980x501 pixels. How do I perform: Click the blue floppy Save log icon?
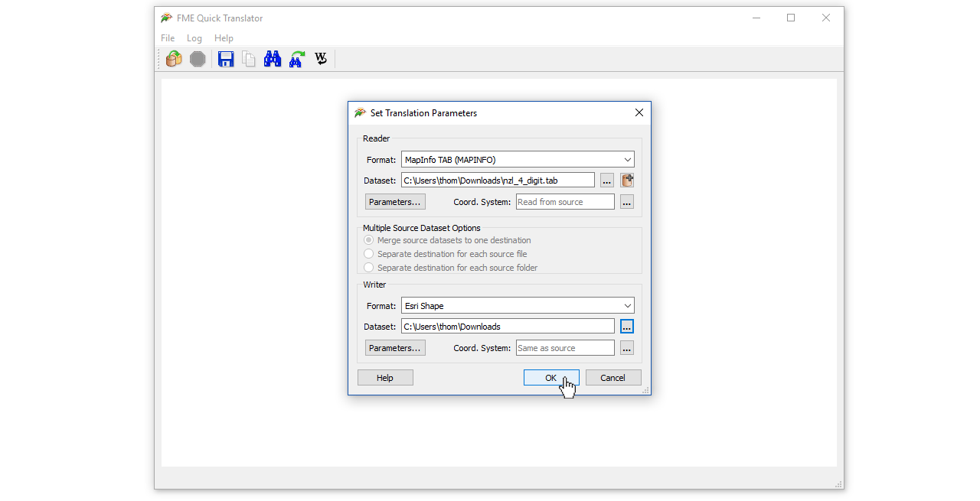[226, 59]
